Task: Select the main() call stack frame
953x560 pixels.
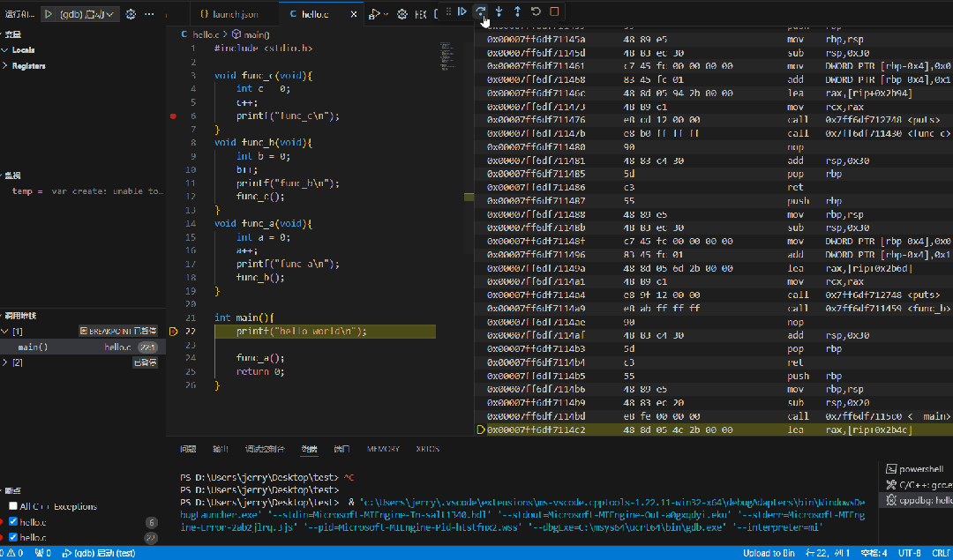Action: [x=83, y=347]
